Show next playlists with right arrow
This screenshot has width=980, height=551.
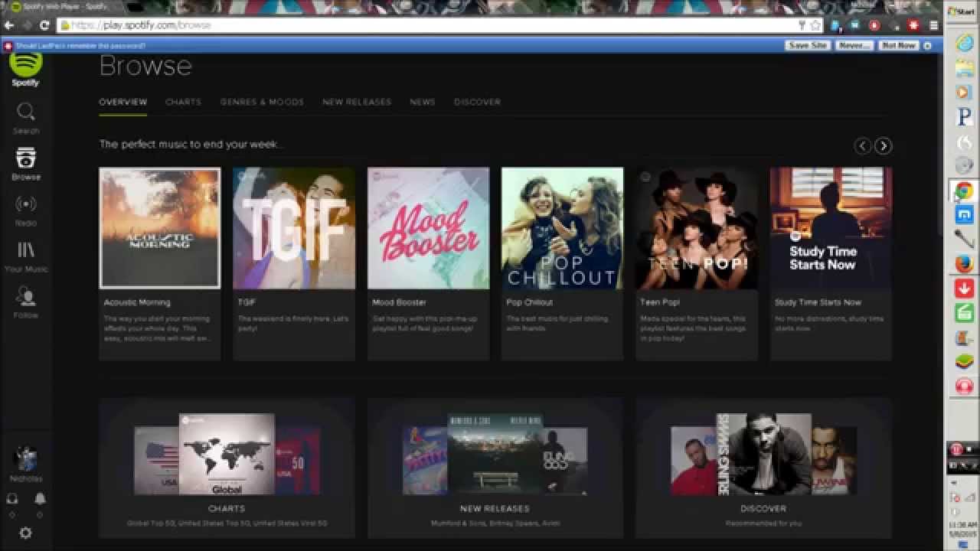pyautogui.click(x=883, y=145)
